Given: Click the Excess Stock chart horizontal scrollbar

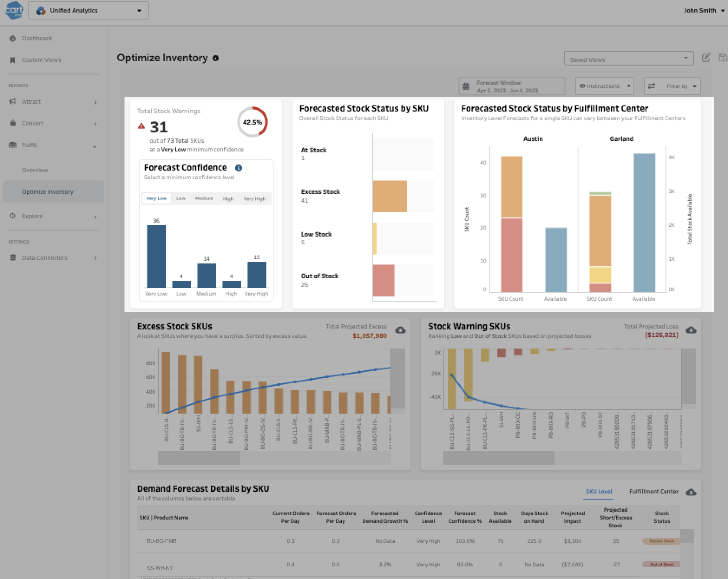Looking at the screenshot, I should tap(199, 458).
